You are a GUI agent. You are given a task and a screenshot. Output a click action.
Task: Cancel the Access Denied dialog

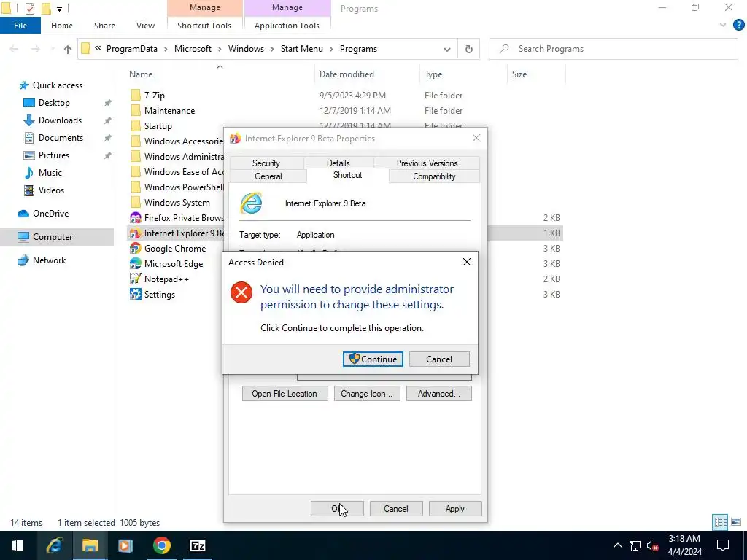438,359
